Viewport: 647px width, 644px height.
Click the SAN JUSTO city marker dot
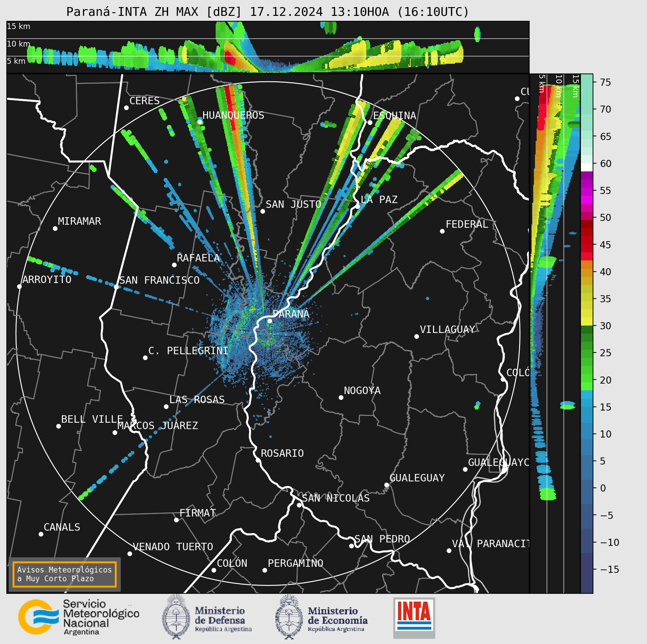[263, 211]
